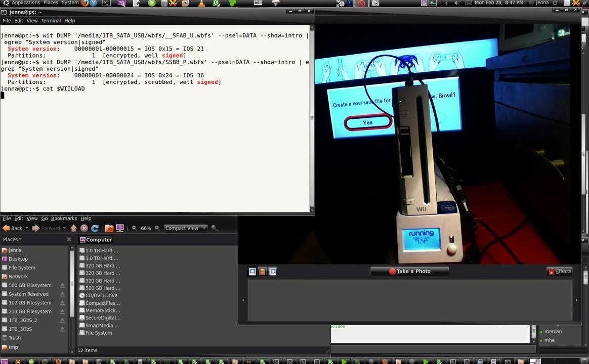
Task: Launch Firefox from the top panel
Action: click(85, 3)
